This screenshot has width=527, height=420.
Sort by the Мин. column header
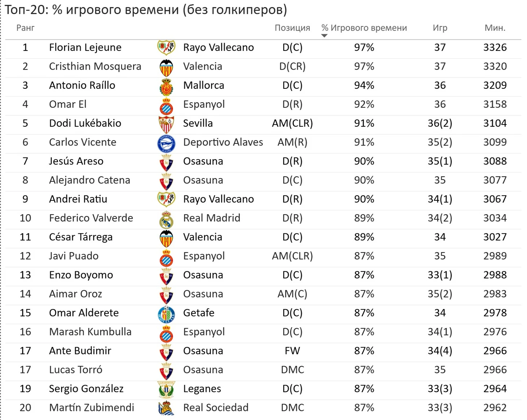point(495,28)
